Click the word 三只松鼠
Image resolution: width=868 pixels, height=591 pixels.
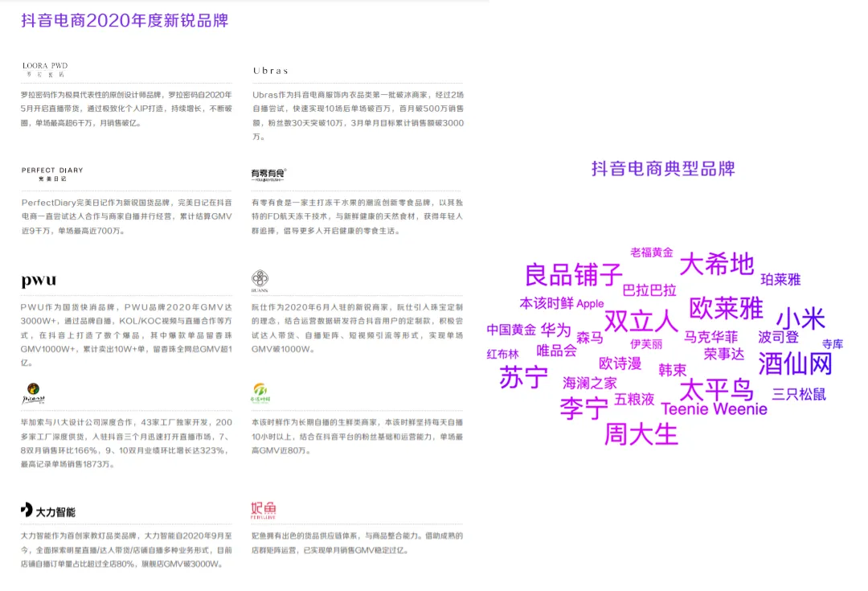pyautogui.click(x=799, y=394)
